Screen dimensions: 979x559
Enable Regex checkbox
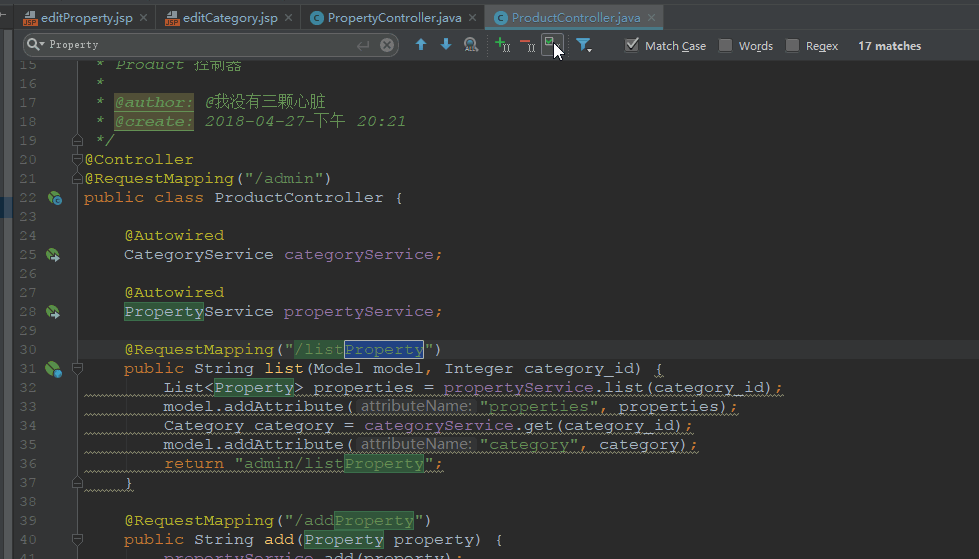coord(792,45)
